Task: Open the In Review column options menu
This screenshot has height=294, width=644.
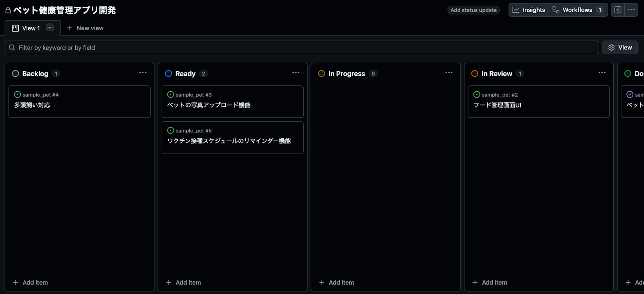Action: point(601,73)
